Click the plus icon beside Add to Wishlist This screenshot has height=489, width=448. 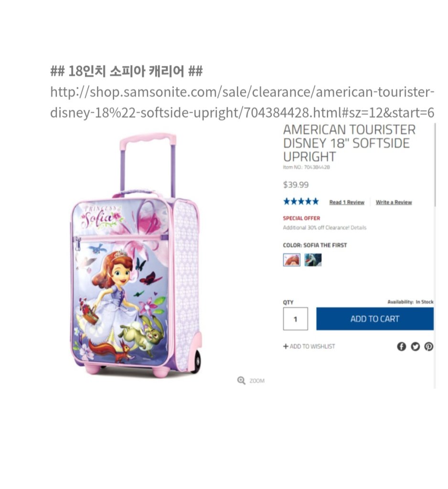point(286,346)
